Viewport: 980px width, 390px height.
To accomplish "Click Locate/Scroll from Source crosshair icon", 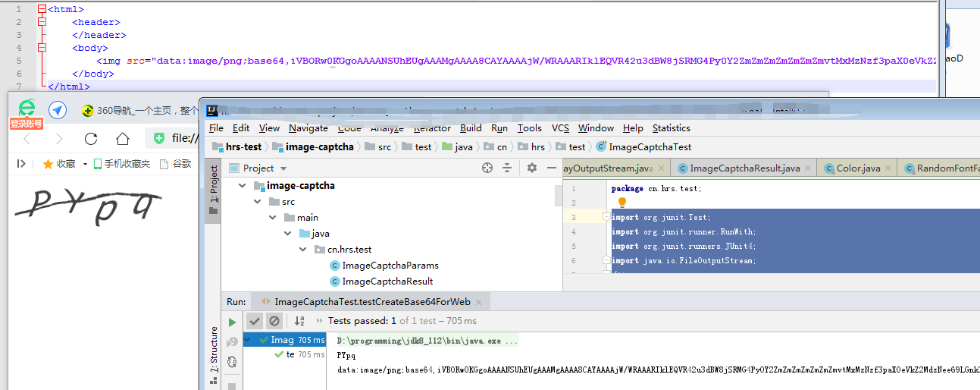I will click(487, 168).
